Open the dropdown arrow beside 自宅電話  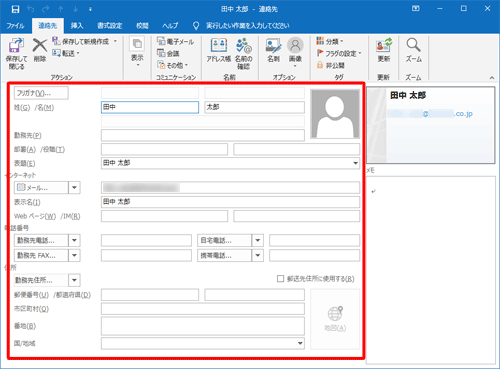click(258, 240)
